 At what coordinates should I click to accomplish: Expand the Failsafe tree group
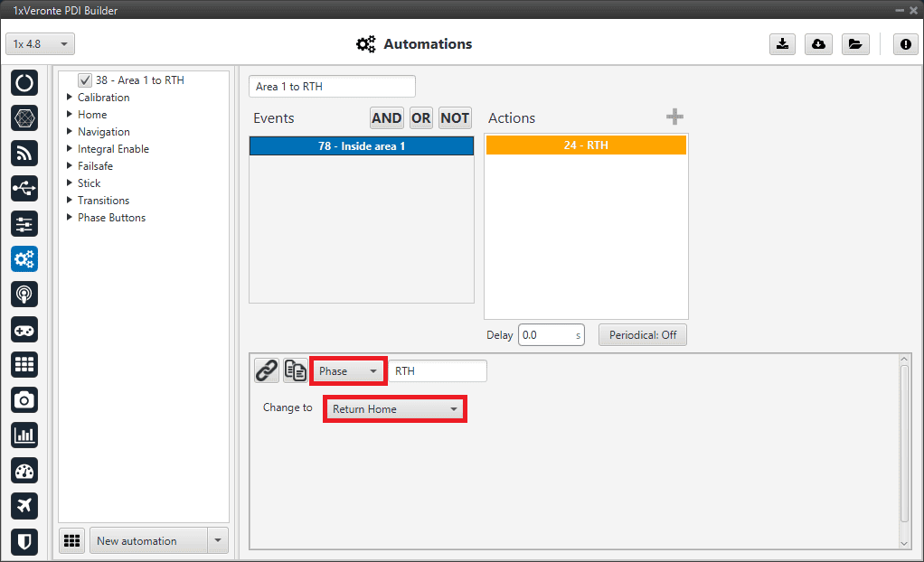coord(70,166)
